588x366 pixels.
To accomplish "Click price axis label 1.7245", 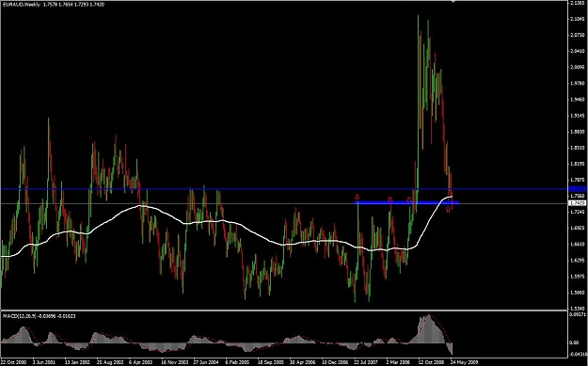I will click(577, 213).
